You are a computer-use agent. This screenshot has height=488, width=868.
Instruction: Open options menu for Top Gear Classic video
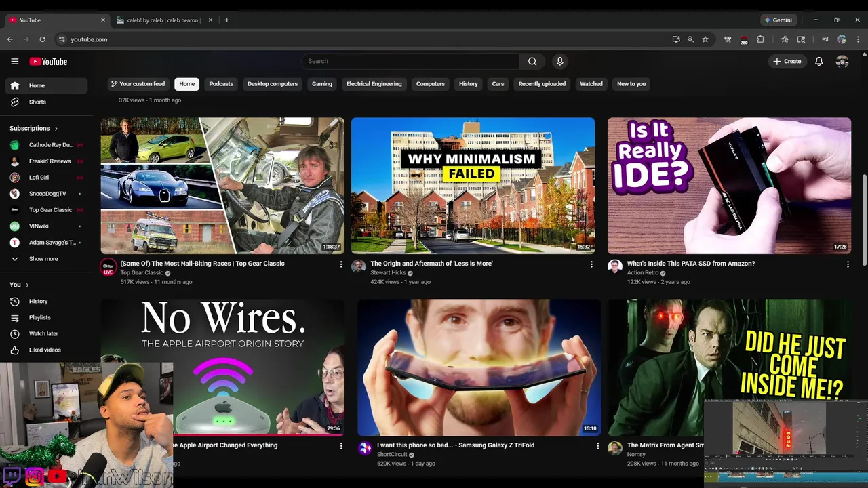tap(341, 264)
